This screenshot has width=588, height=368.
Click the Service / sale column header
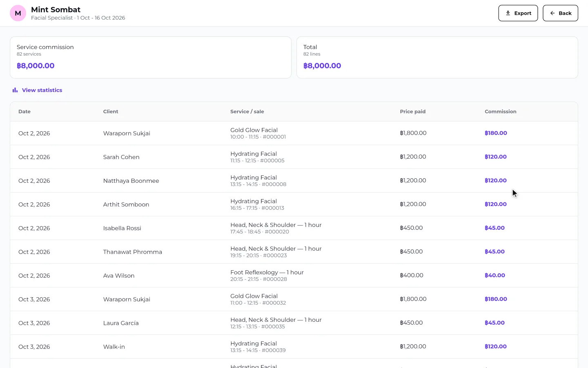coord(247,112)
